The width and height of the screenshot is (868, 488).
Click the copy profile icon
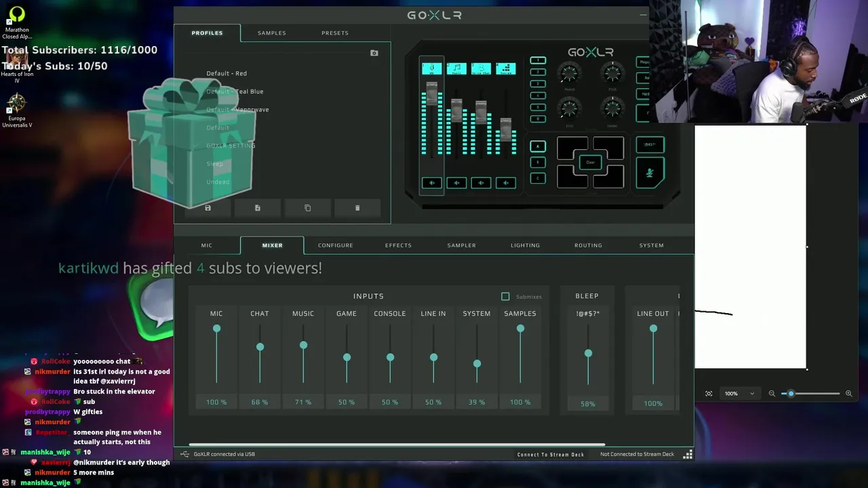point(308,208)
